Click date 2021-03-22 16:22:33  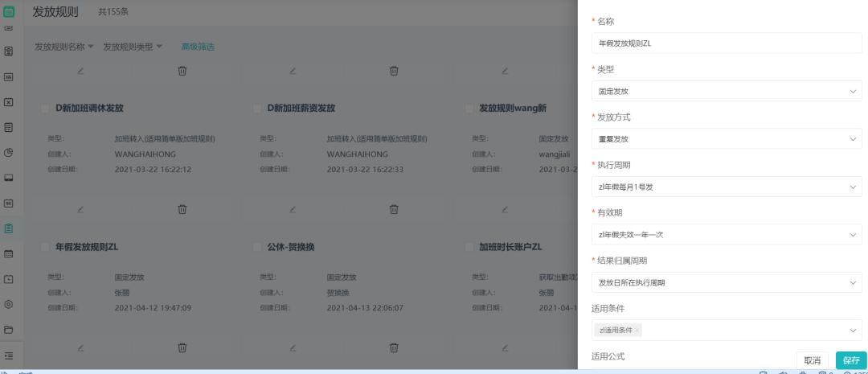click(365, 170)
